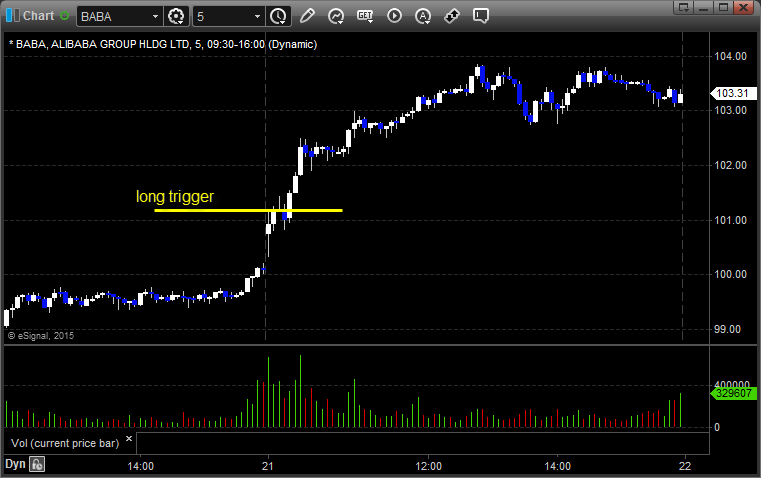
Task: Click the Chart window title label
Action: 38,16
